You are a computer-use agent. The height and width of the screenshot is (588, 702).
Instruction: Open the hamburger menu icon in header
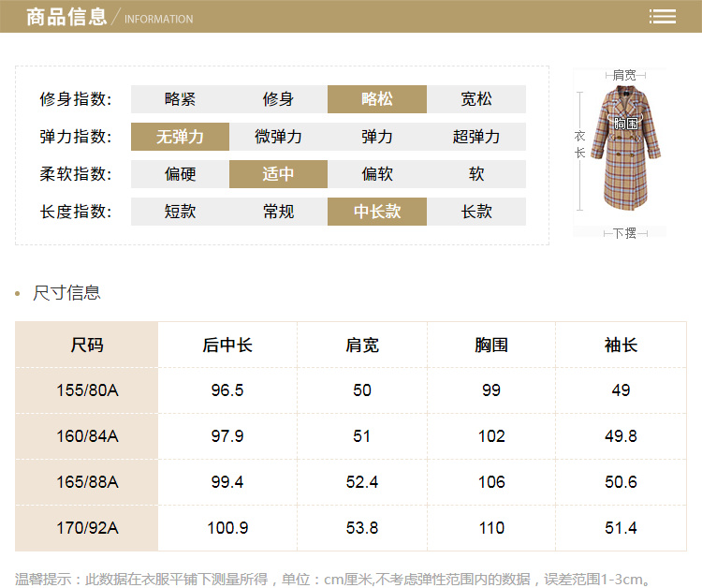(x=662, y=17)
